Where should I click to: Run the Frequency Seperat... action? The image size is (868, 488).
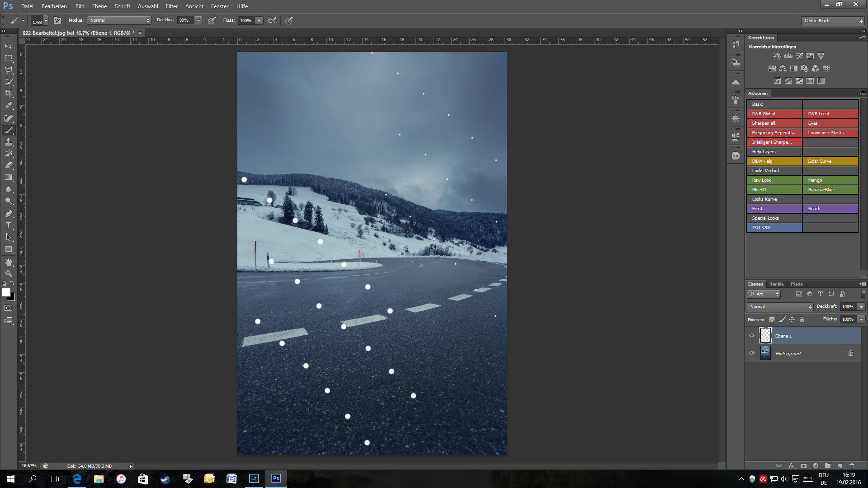774,133
